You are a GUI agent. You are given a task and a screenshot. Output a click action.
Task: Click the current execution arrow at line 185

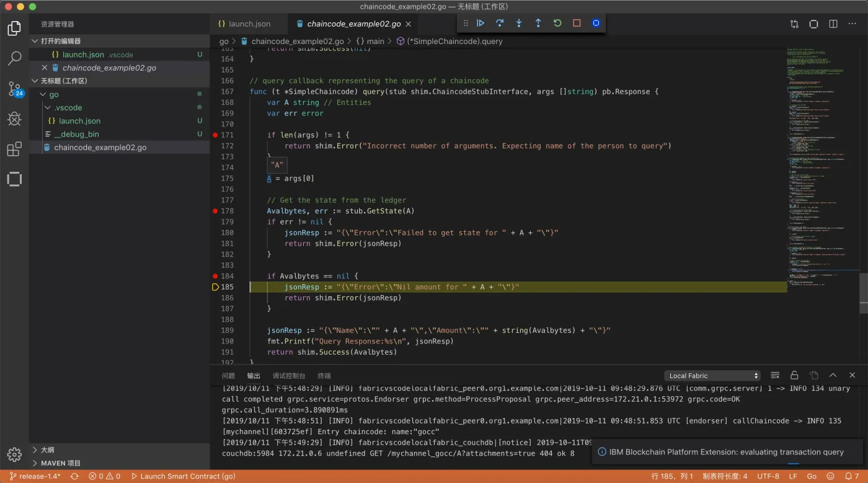pyautogui.click(x=215, y=287)
